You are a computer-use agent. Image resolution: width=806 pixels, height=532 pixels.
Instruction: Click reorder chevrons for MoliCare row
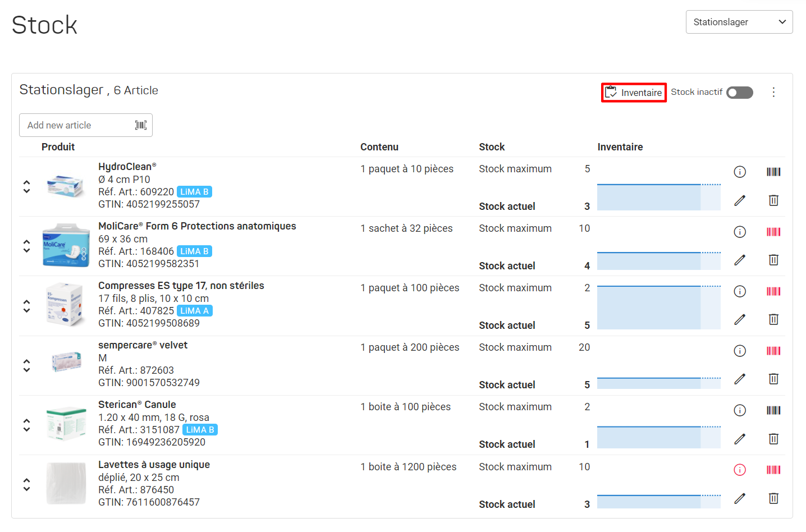(x=26, y=246)
